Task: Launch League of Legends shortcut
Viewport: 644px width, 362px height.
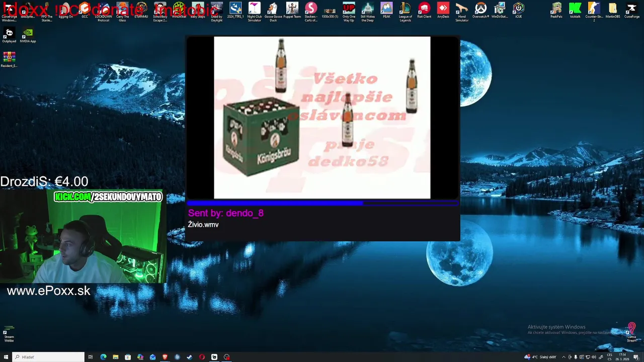Action: (x=405, y=12)
